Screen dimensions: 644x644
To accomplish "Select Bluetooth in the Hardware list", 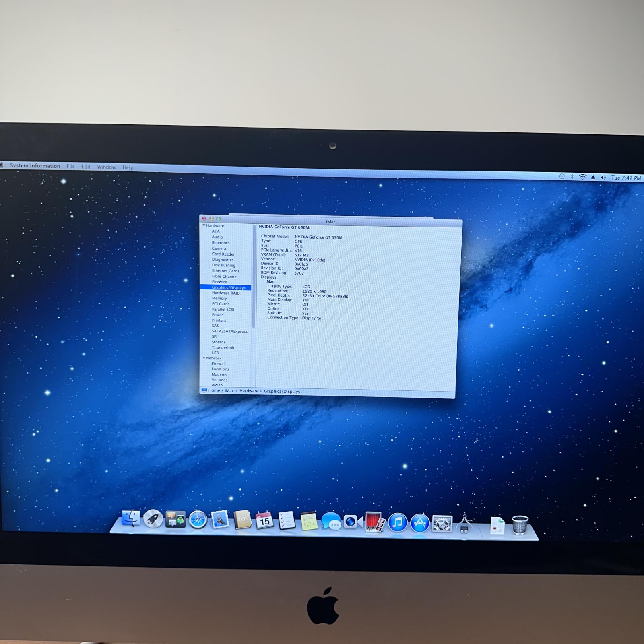I will coord(221,243).
